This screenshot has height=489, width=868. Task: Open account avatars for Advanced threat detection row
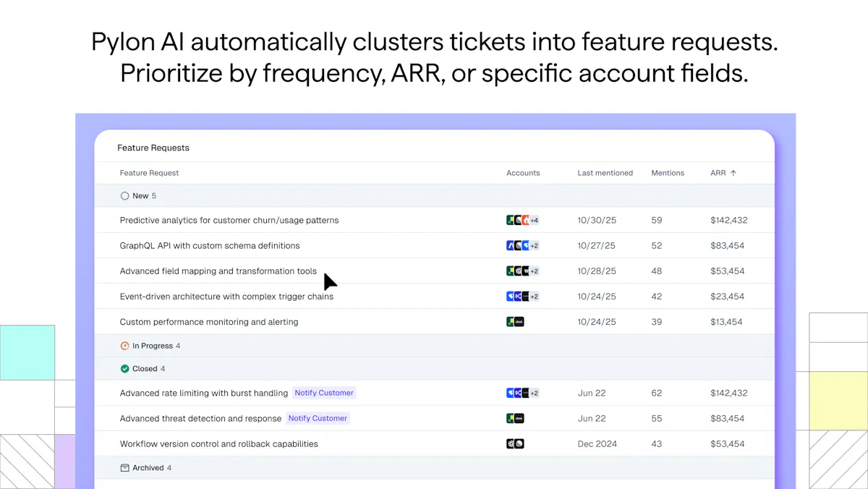515,418
